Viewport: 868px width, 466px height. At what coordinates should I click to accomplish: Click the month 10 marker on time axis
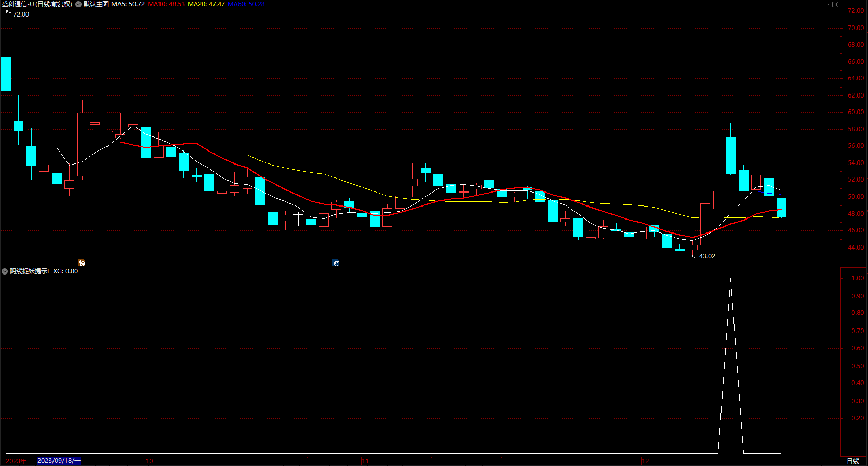[x=150, y=461]
